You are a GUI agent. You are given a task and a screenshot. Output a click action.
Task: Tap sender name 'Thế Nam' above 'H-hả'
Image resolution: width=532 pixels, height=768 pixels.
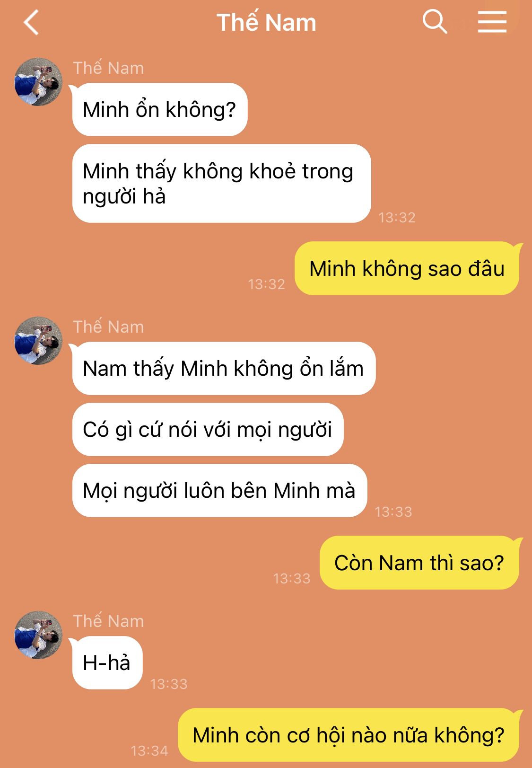pyautogui.click(x=108, y=621)
